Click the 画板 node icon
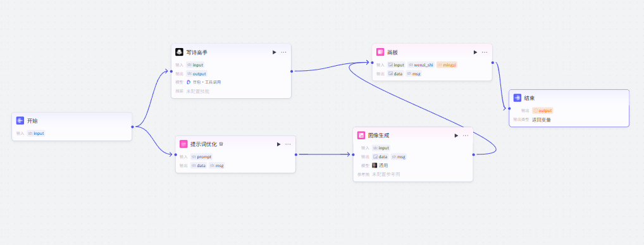Image resolution: width=644 pixels, height=245 pixels. [380, 52]
